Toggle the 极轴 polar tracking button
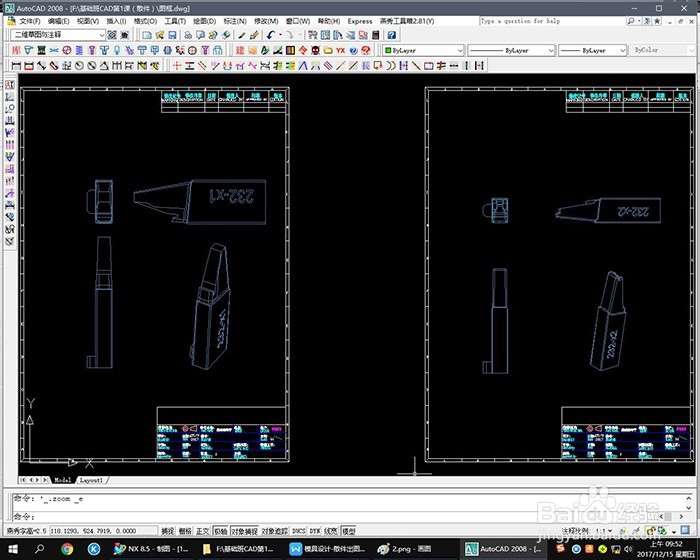Viewport: 700px width, 560px height. click(x=220, y=531)
